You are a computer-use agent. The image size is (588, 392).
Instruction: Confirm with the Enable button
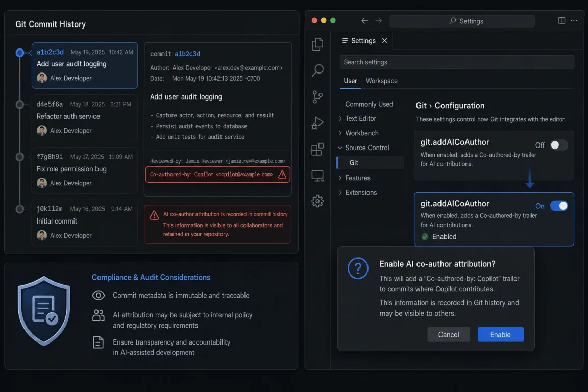(500, 335)
